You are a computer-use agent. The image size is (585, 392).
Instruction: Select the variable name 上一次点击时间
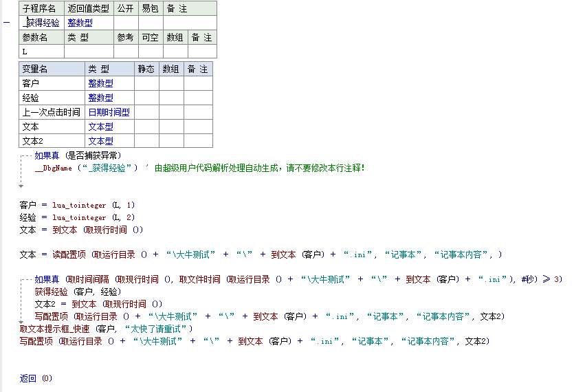tap(51, 112)
